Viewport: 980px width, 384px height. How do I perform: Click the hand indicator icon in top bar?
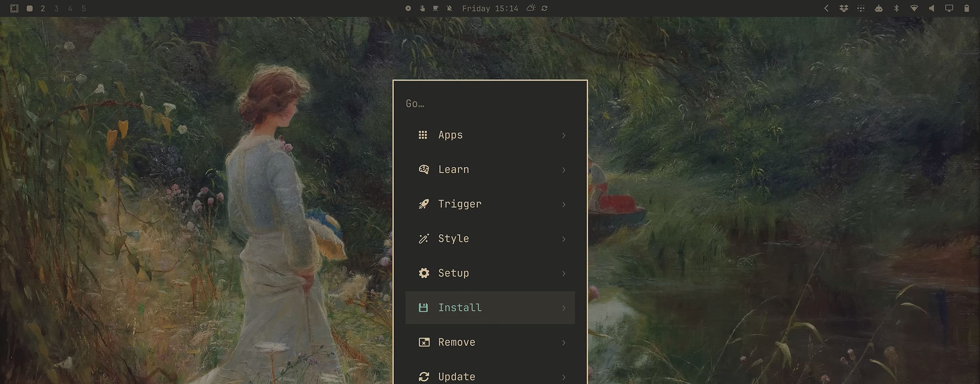pos(422,8)
